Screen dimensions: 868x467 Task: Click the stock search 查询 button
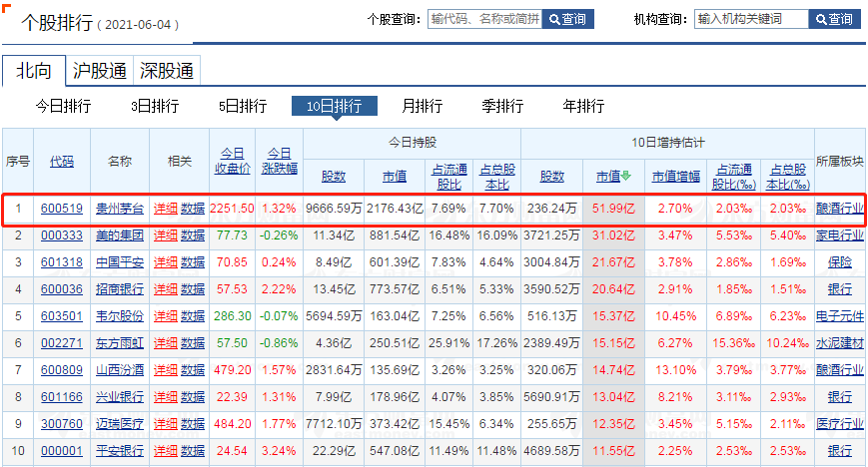568,19
